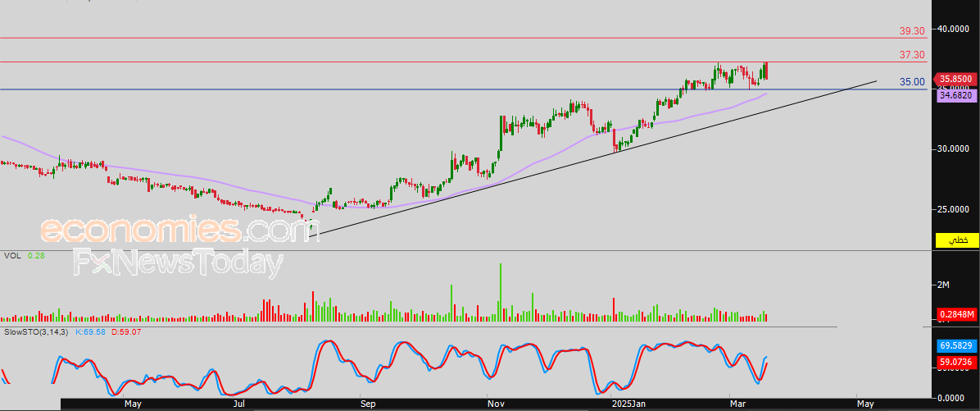Select the SlowSTO(3,14,3) indicator label

coord(36,331)
